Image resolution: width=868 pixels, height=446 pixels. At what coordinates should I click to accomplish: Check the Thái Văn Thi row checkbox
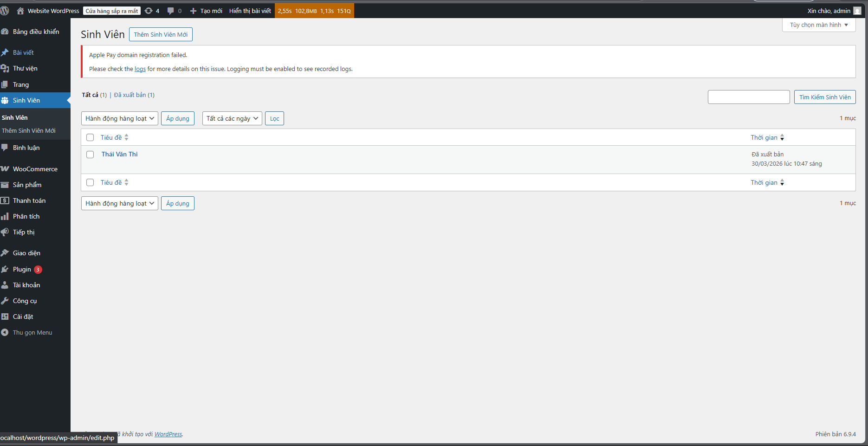(x=90, y=155)
